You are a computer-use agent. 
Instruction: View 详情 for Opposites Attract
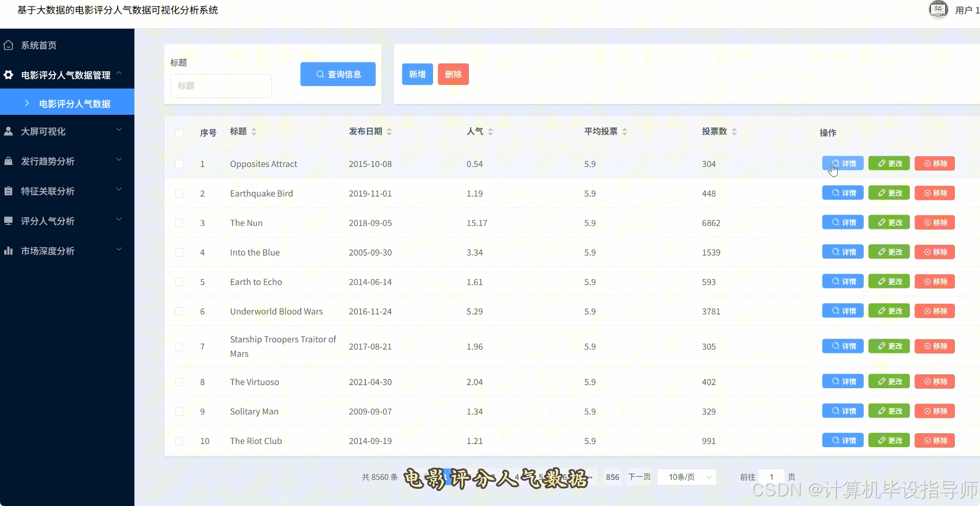coord(843,163)
